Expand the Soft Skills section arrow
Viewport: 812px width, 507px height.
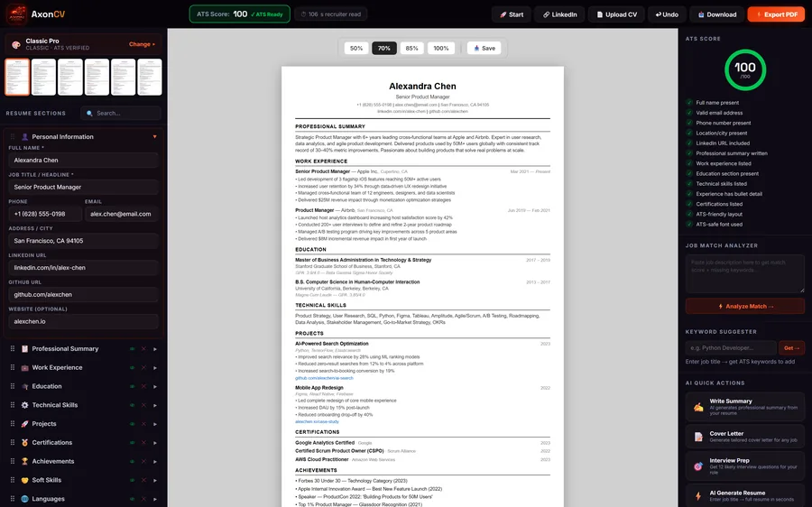pos(155,480)
